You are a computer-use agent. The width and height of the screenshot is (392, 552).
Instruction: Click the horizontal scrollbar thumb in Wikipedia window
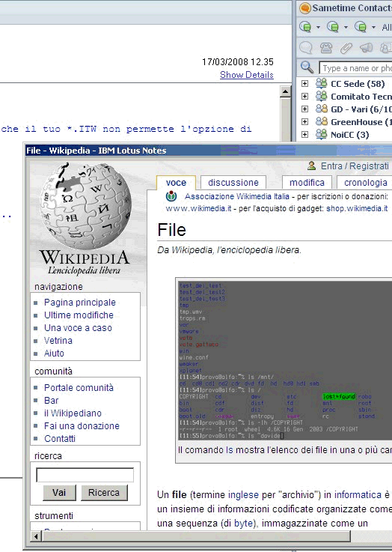[196, 536]
